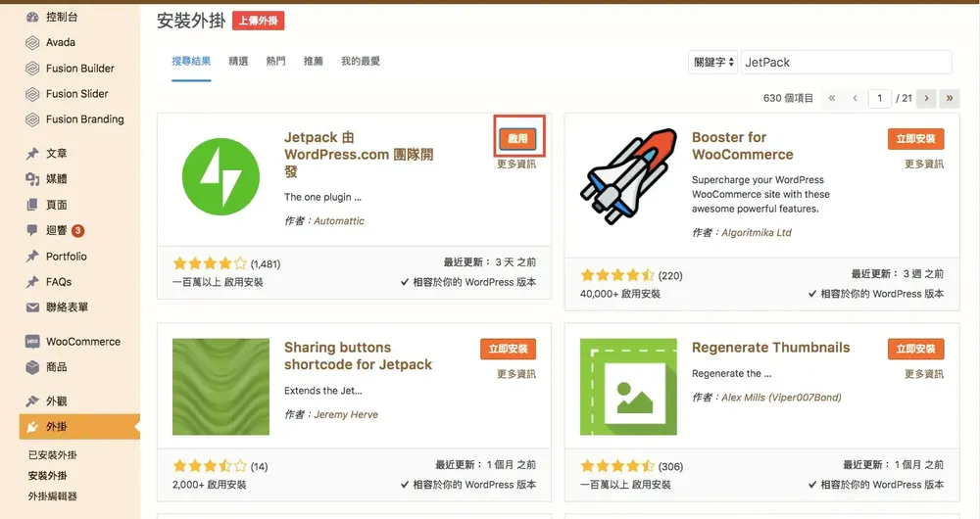Go to next results page arrow

pyautogui.click(x=926, y=98)
